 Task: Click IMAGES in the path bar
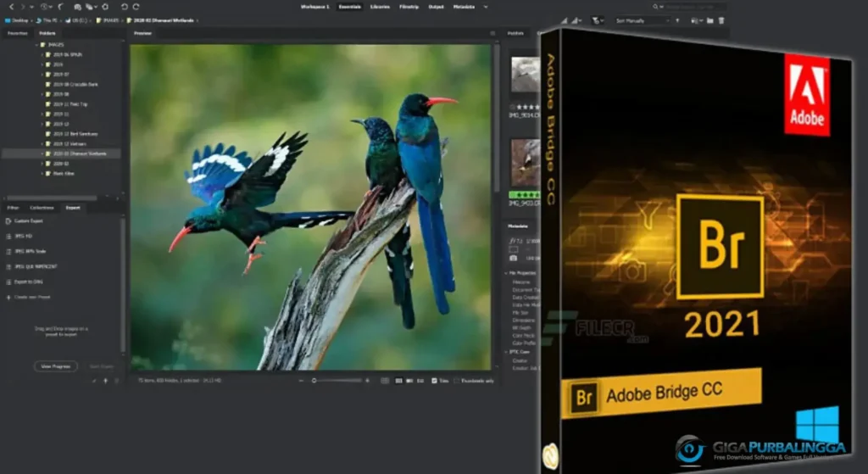click(108, 20)
